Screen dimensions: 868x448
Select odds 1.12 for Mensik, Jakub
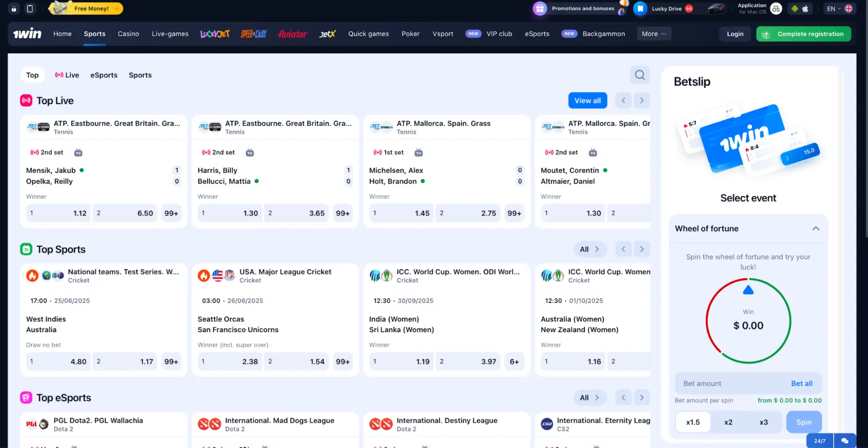(x=58, y=213)
